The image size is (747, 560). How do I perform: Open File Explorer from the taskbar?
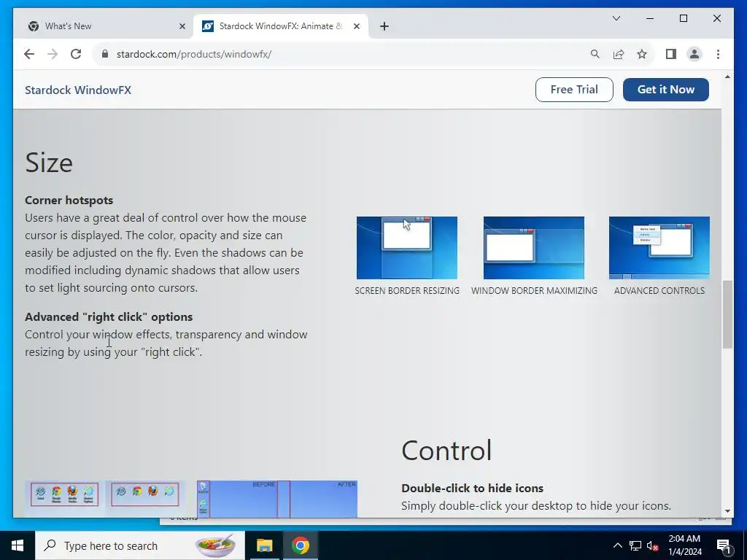point(264,545)
